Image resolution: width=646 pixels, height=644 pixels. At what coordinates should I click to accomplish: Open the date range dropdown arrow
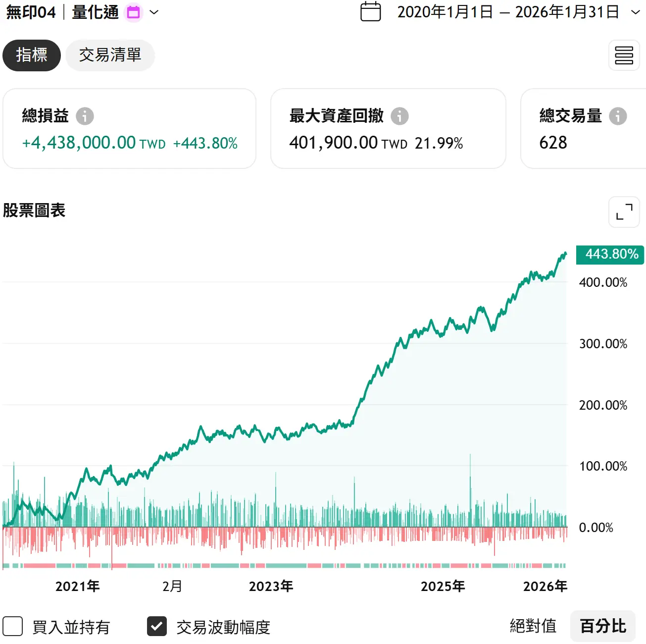636,12
